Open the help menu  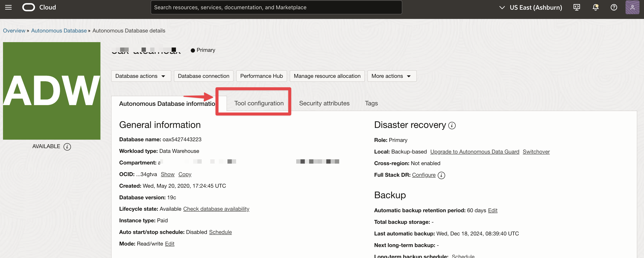[x=614, y=7]
